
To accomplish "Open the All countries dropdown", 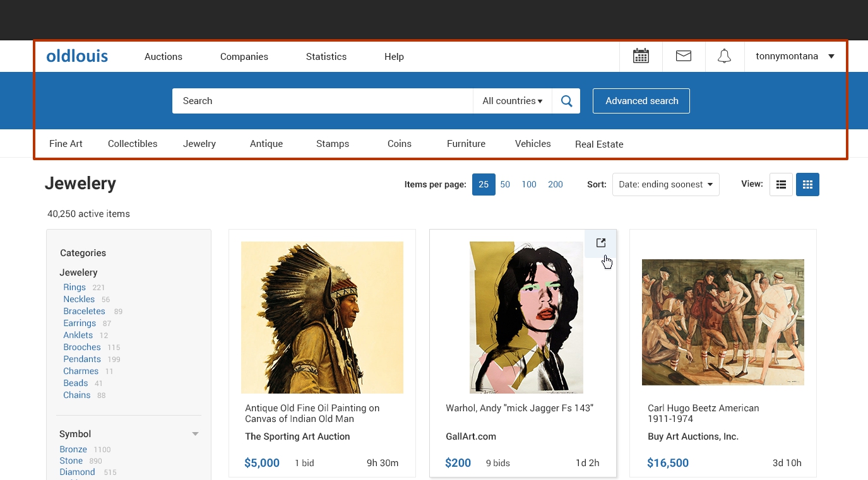I will pyautogui.click(x=512, y=101).
